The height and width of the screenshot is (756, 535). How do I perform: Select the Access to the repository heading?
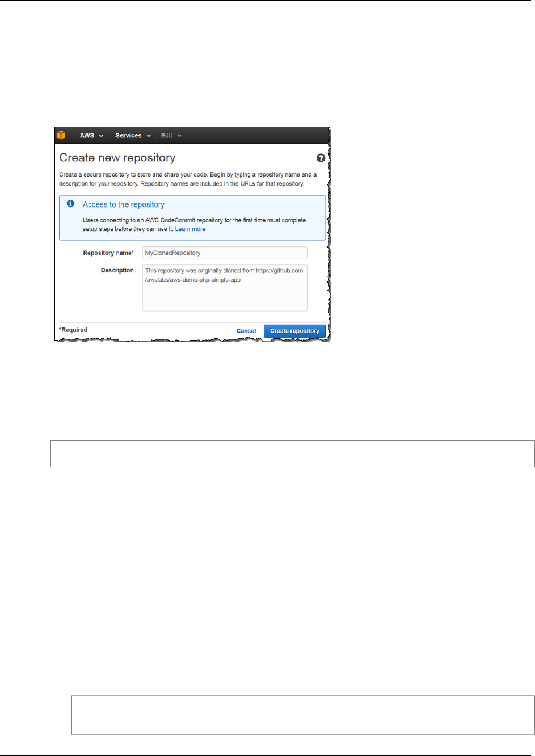[x=124, y=204]
